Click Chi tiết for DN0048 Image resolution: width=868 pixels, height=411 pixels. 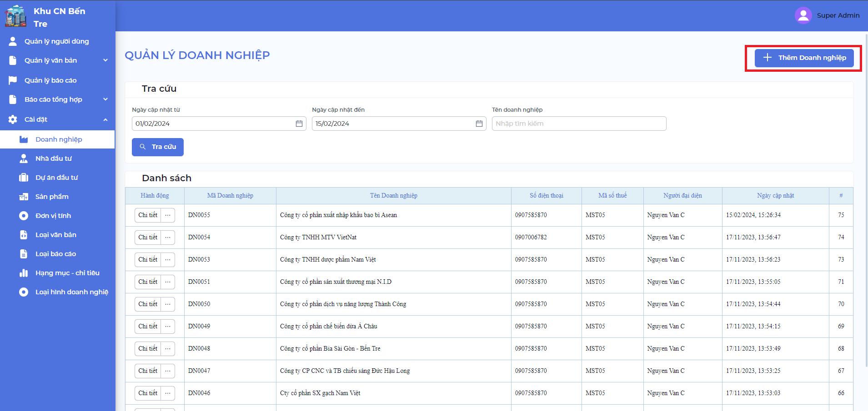point(148,349)
